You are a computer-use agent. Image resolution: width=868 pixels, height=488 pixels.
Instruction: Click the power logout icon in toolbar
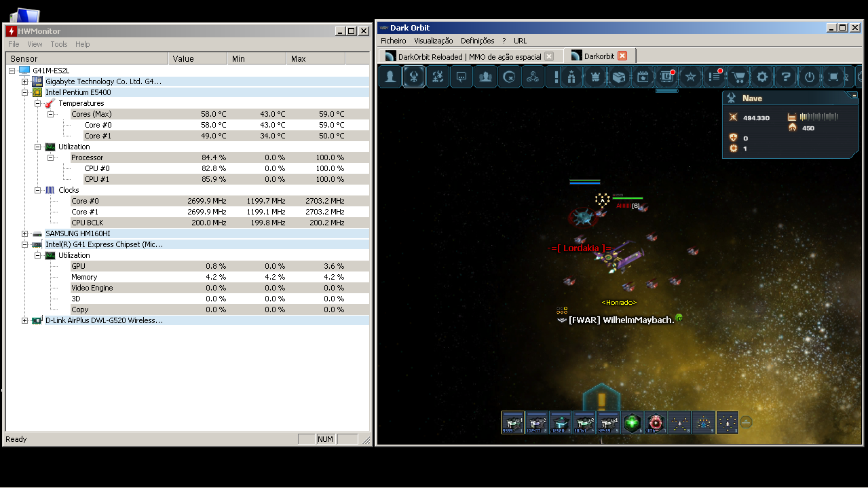click(x=810, y=77)
